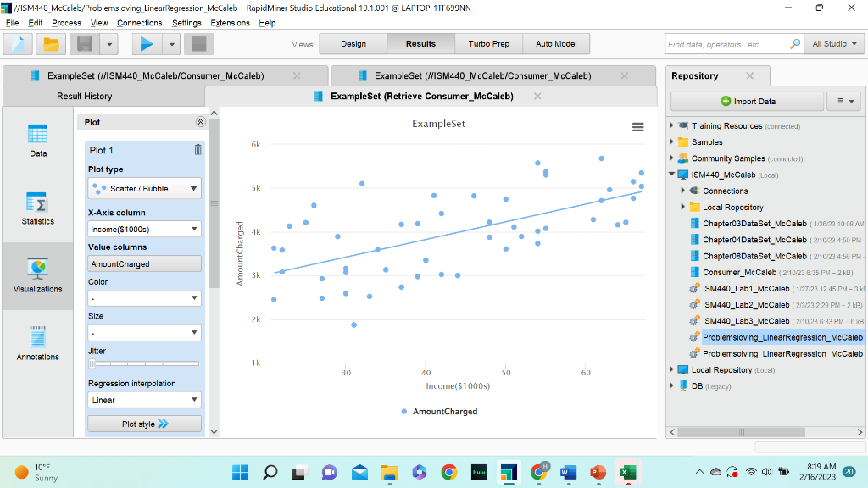Viewport: 868px width, 488px height.
Task: Open Google Chrome from taskbar
Action: click(449, 473)
